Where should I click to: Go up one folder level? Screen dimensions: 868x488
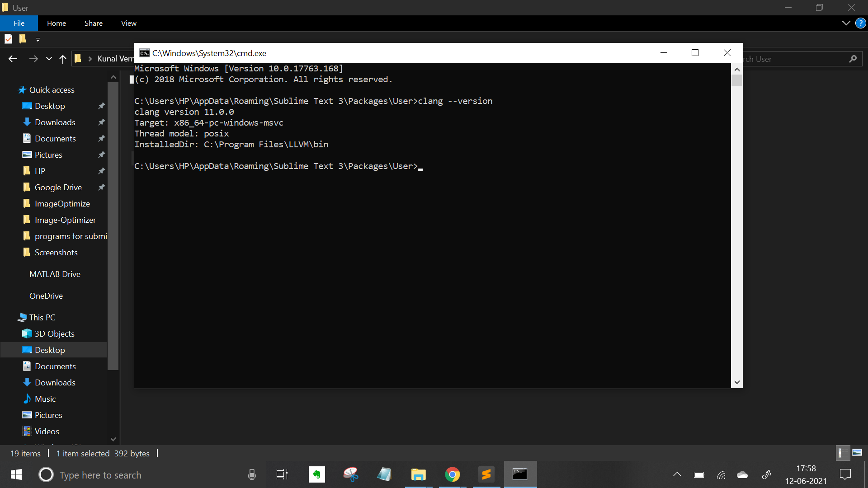point(62,59)
